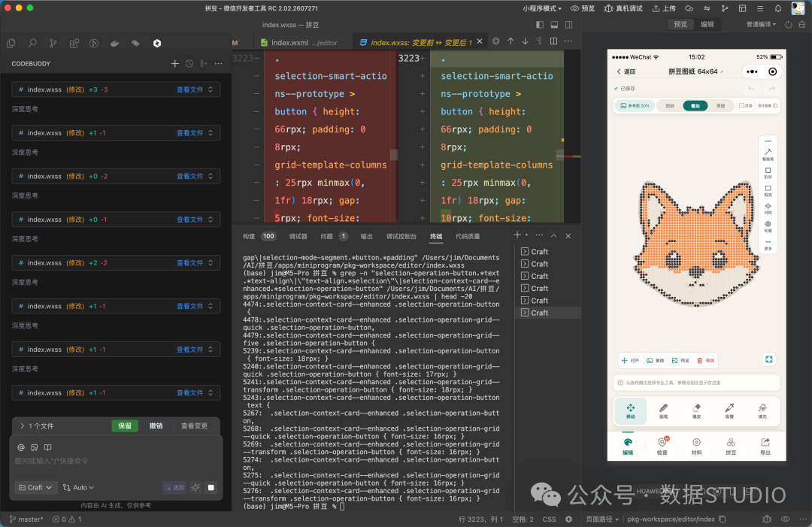Viewport: 812px width, 527px height.
Task: Click the 查看变更 view changes button
Action: pyautogui.click(x=194, y=426)
